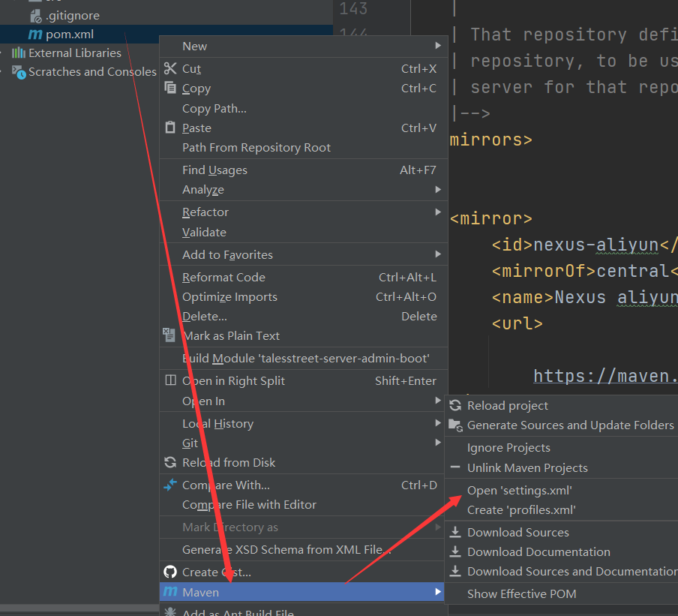This screenshot has height=616, width=678.
Task: Click the <url> tag in editor
Action: tap(517, 323)
